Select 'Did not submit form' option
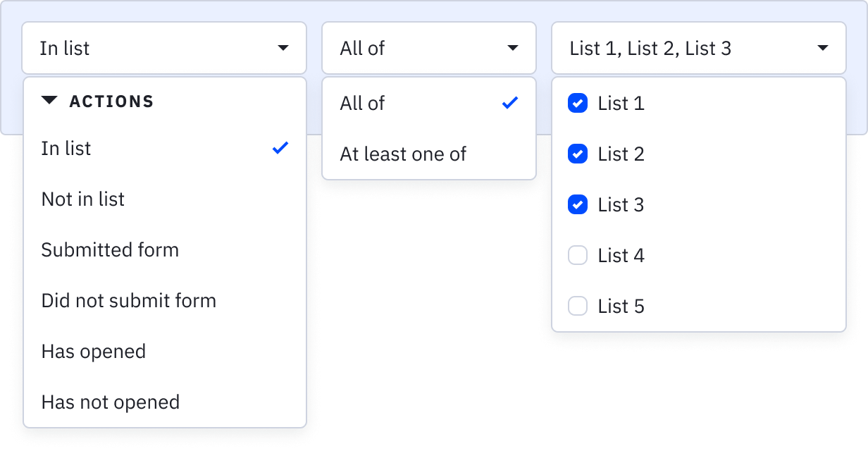Viewport: 868px width, 451px height. [x=129, y=301]
